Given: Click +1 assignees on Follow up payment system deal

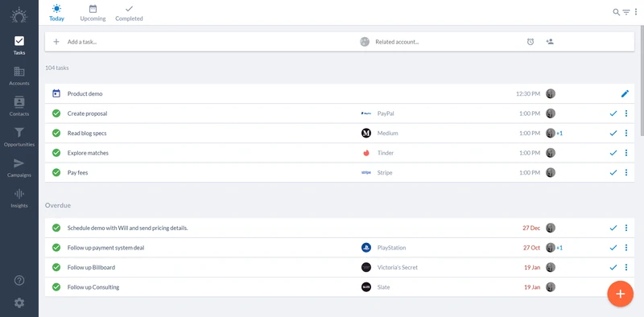Looking at the screenshot, I should pos(559,248).
